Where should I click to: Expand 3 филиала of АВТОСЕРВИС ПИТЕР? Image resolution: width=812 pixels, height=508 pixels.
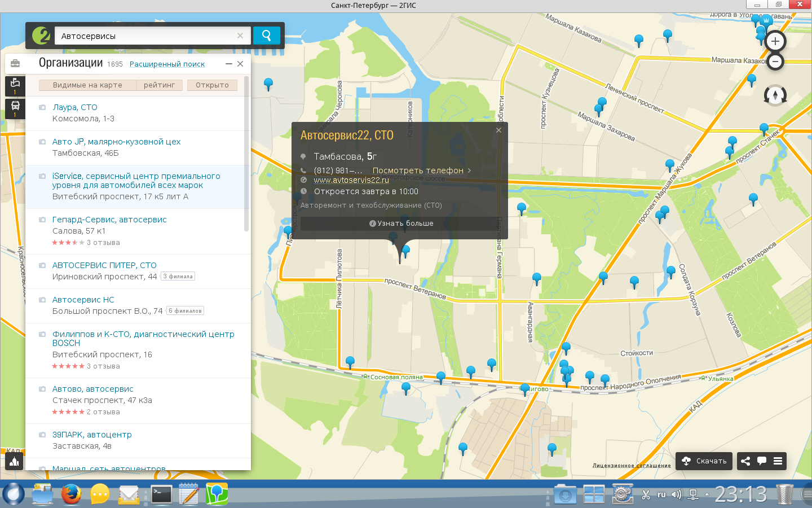pos(178,277)
